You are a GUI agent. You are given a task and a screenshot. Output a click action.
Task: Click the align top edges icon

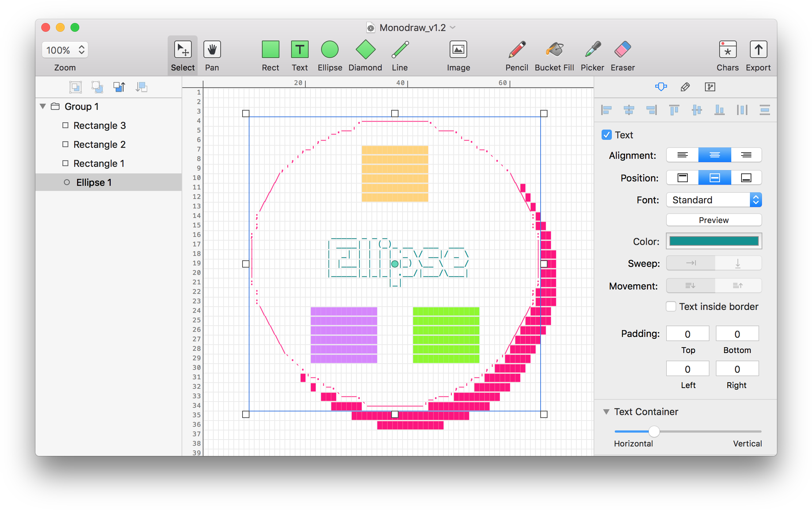pyautogui.click(x=674, y=110)
